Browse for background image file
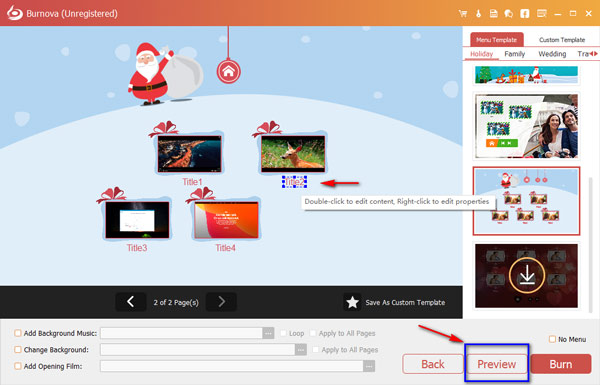This screenshot has width=600, height=385. tap(301, 350)
